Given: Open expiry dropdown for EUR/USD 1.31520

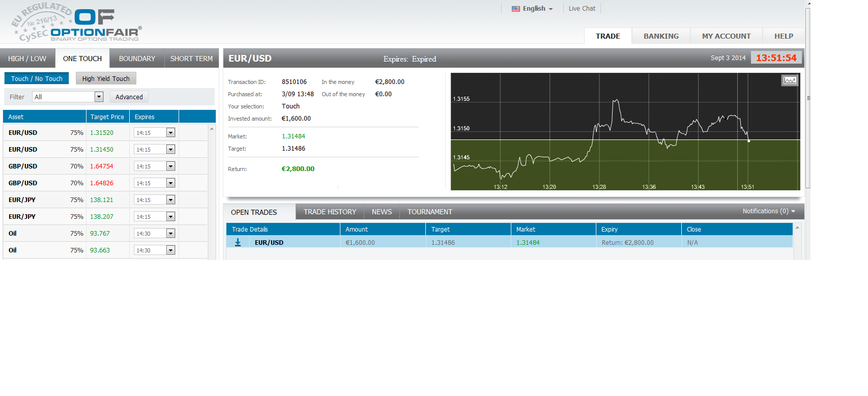Looking at the screenshot, I should [155, 133].
